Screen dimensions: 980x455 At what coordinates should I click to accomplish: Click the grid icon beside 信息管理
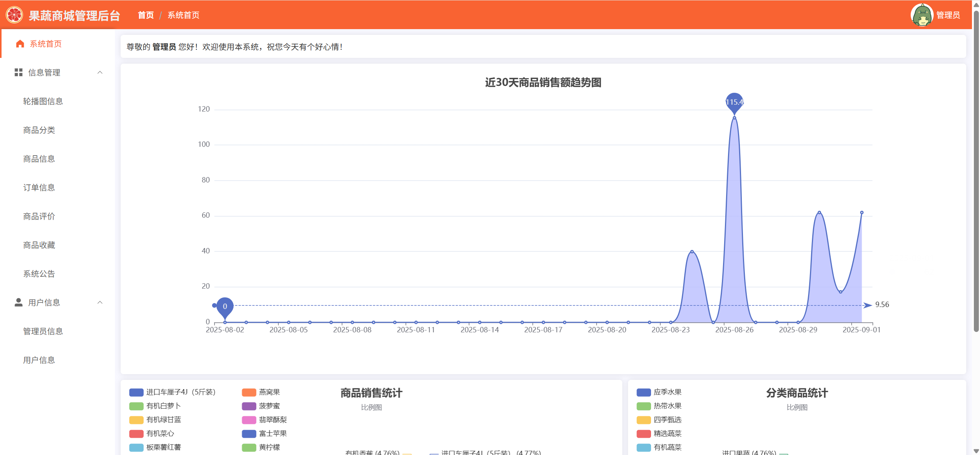click(x=18, y=72)
